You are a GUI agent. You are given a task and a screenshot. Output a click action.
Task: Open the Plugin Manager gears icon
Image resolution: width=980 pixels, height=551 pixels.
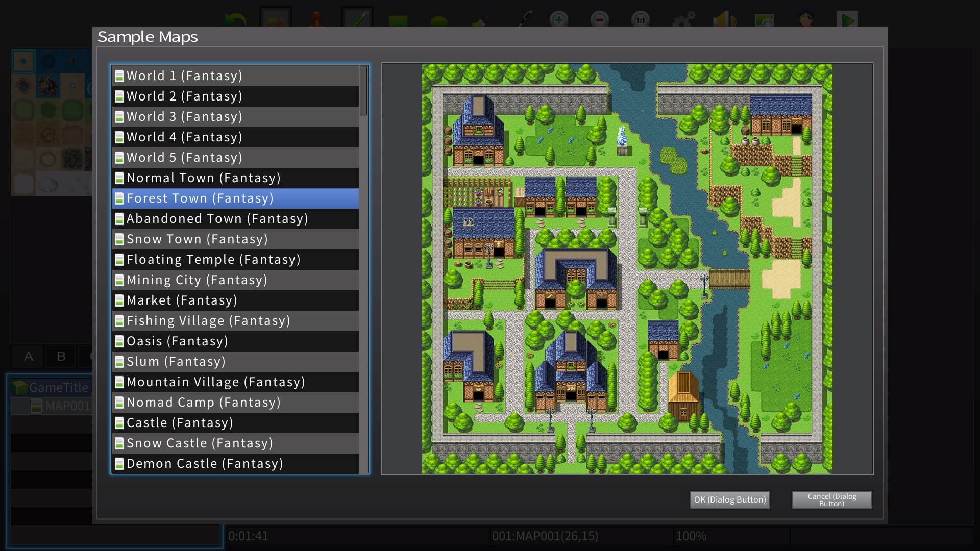tap(684, 19)
